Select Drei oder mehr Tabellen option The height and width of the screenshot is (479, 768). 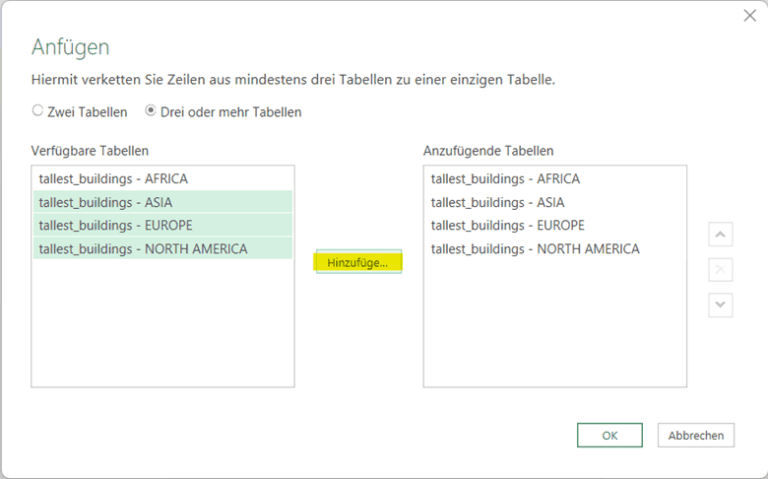click(151, 112)
